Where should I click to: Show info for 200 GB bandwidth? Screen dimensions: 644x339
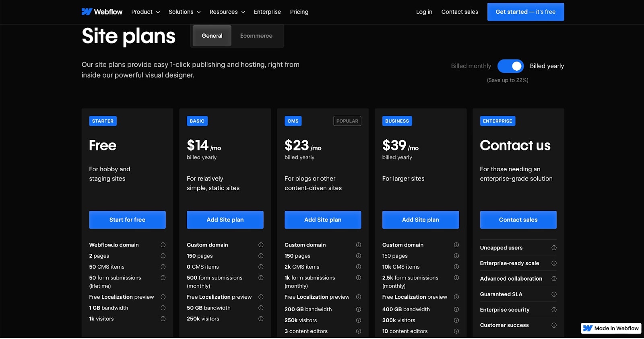pos(359,309)
